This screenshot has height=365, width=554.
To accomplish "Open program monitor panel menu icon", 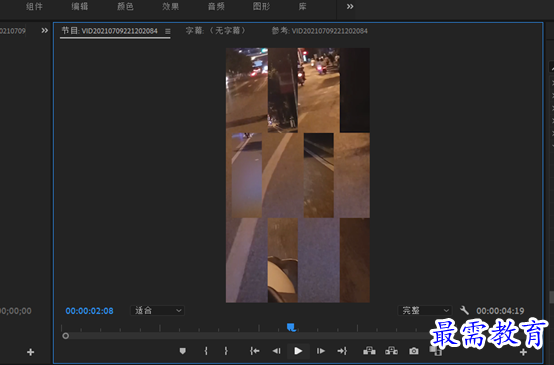I will [167, 31].
